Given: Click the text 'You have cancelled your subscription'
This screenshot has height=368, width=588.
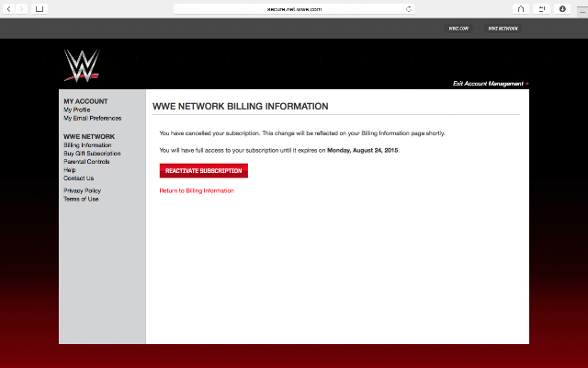Looking at the screenshot, I should pos(209,133).
